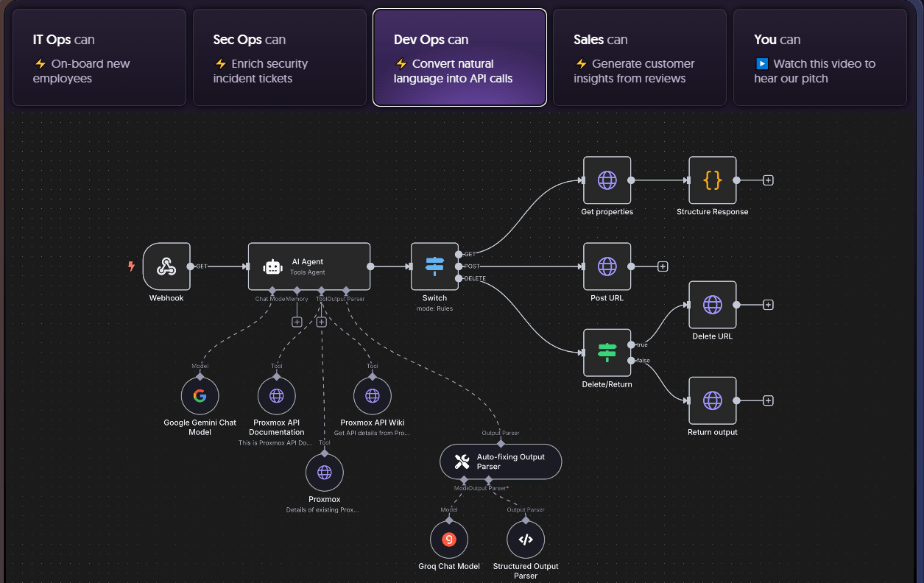This screenshot has height=583, width=924.
Task: Select the Delete/Return if node
Action: (607, 353)
